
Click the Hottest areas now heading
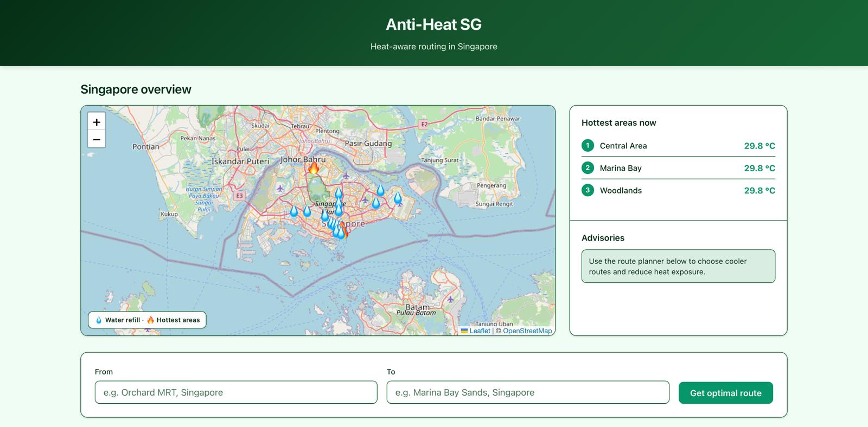(618, 123)
